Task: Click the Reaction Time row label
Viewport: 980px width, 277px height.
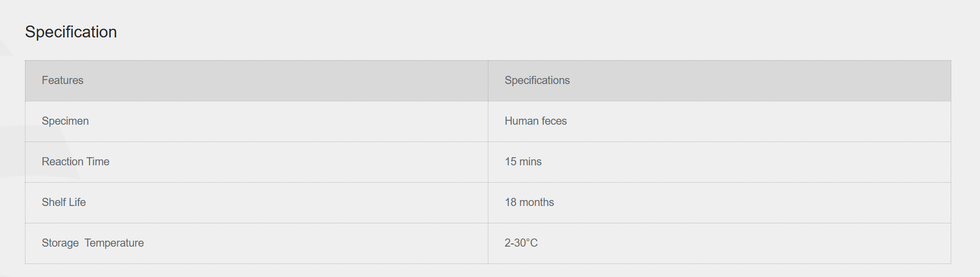Action: pos(75,162)
